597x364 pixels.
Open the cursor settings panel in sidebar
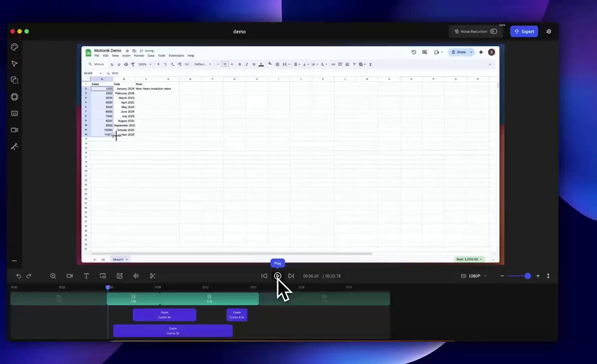(x=14, y=64)
